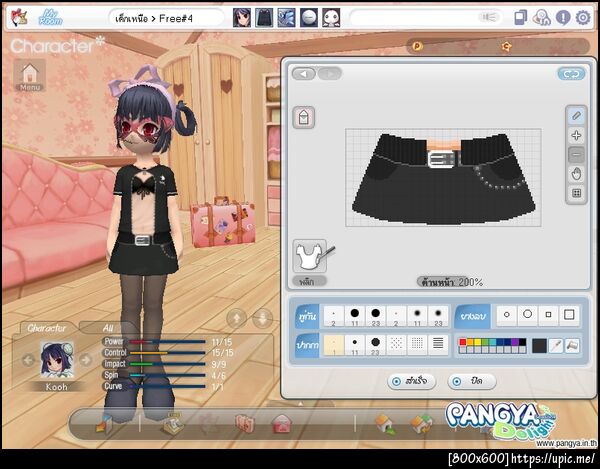This screenshot has width=600, height=469.
Task: Go to next character with right arrow
Action: 86,360
